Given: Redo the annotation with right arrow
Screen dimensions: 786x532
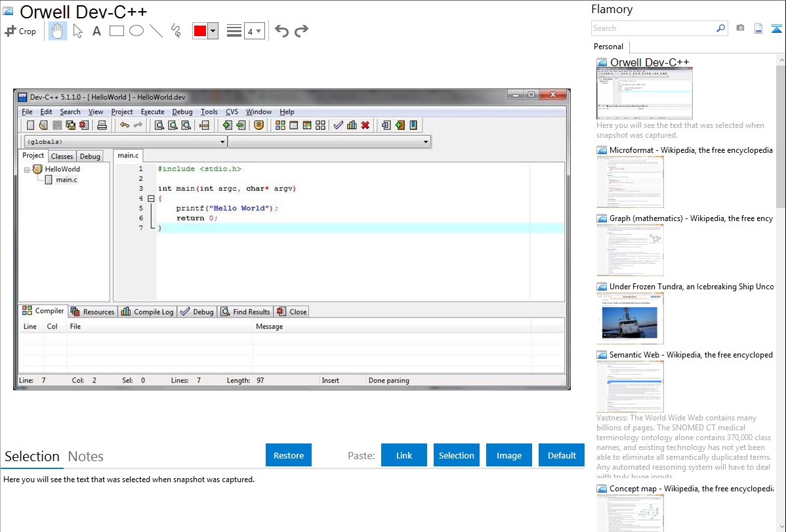Looking at the screenshot, I should point(301,31).
